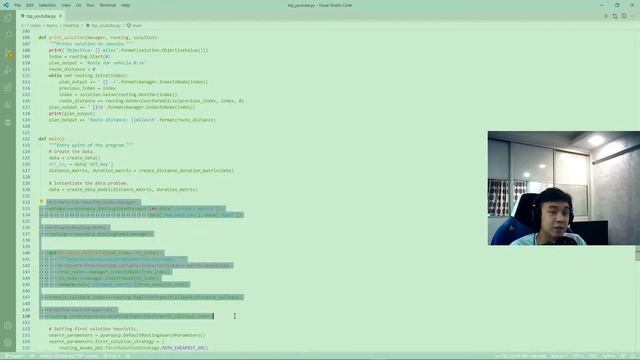Image resolution: width=640 pixels, height=360 pixels.
Task: Open the View menu
Action: (66, 5)
